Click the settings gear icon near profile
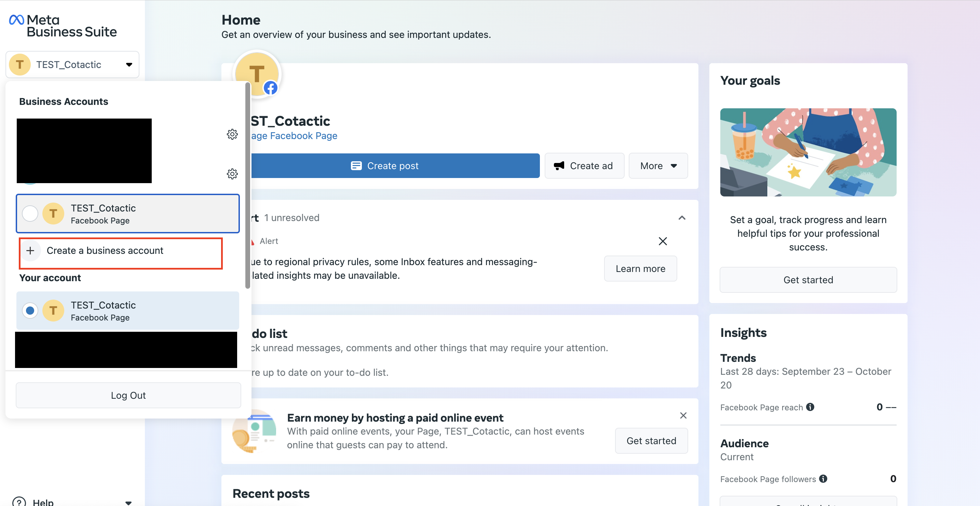 coord(232,134)
